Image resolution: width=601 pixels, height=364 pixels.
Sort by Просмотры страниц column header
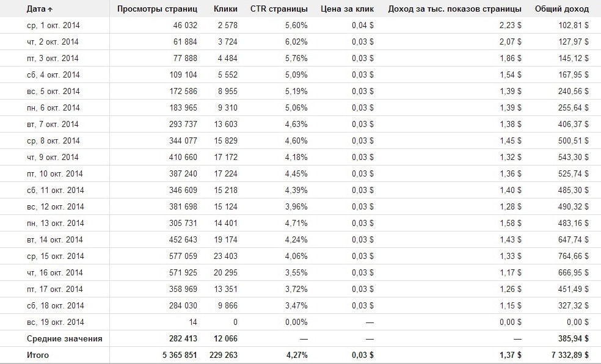[x=158, y=9]
